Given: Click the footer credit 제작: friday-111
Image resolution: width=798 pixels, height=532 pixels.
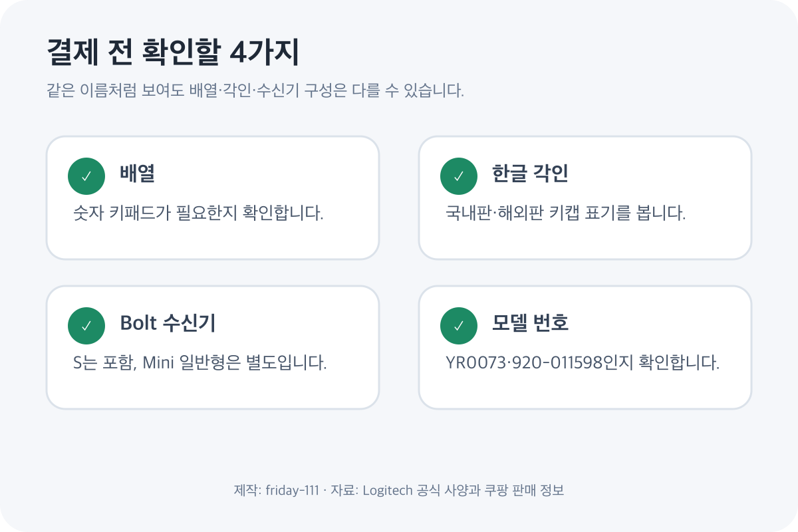Looking at the screenshot, I should pos(276,491).
